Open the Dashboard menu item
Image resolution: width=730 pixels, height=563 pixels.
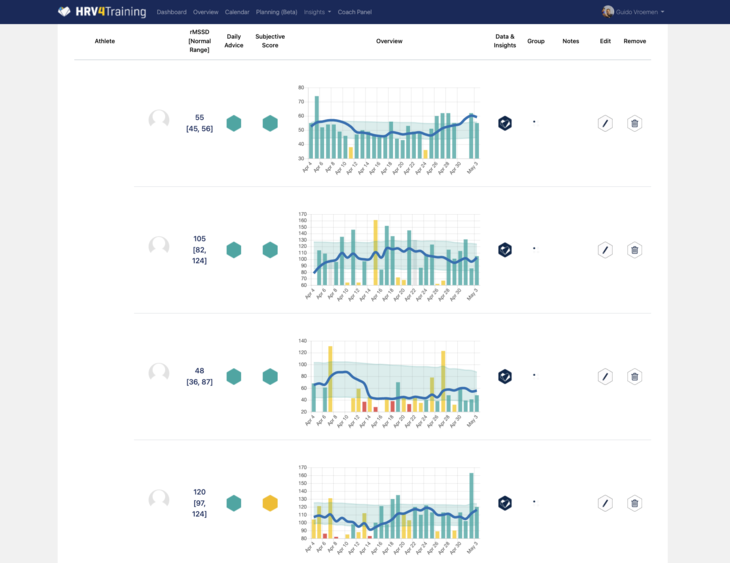171,12
